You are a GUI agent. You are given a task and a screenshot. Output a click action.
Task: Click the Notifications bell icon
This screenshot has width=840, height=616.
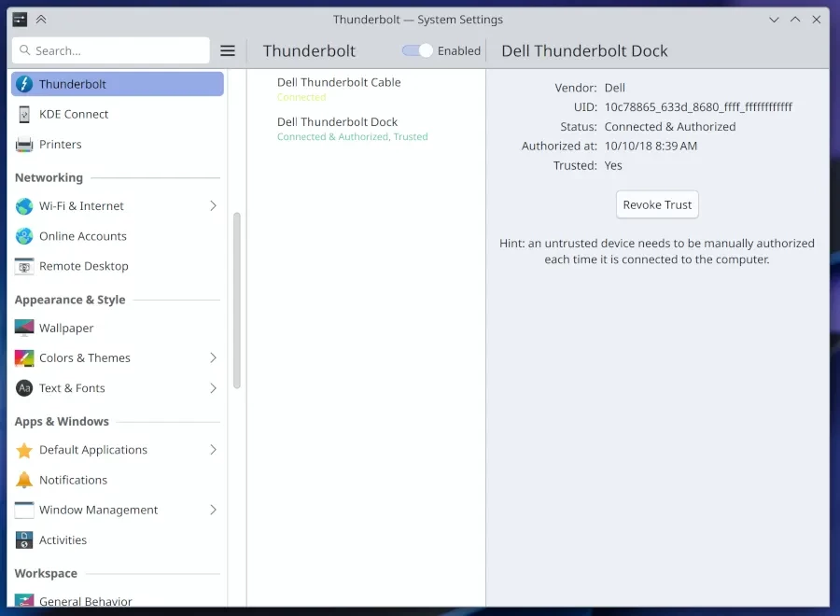tap(24, 480)
